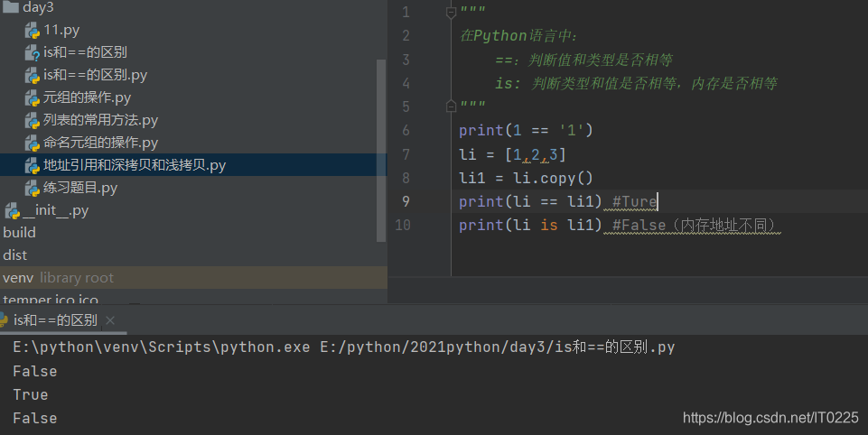Viewport: 868px width, 435px height.
Task: Click the day3 folder icon
Action: 11,6
